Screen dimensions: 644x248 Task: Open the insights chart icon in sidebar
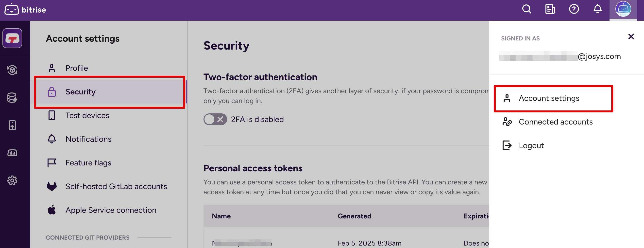click(12, 153)
